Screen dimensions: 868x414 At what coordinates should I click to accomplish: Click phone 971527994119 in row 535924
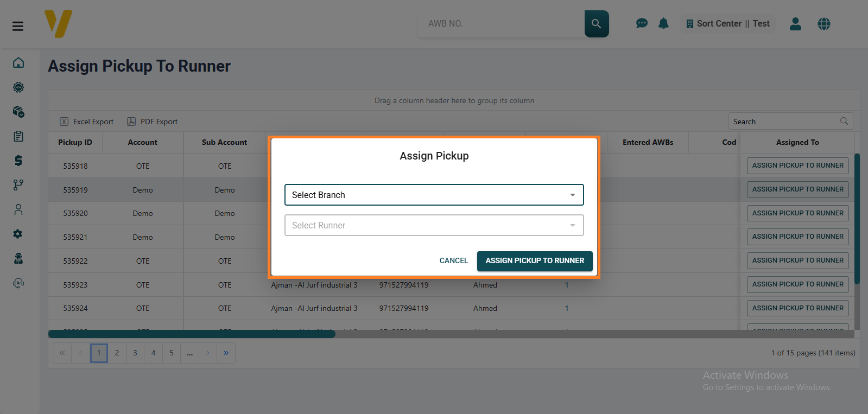(404, 308)
